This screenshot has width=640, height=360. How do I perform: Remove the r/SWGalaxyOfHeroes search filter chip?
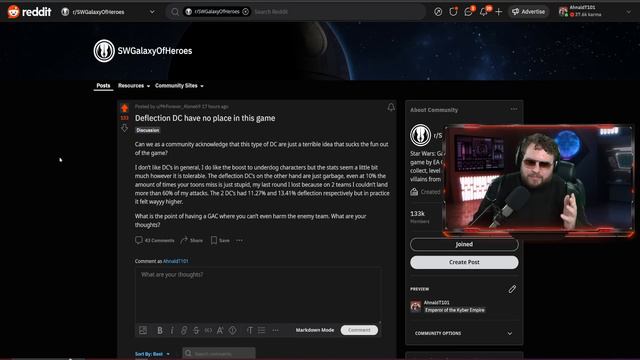[x=245, y=12]
